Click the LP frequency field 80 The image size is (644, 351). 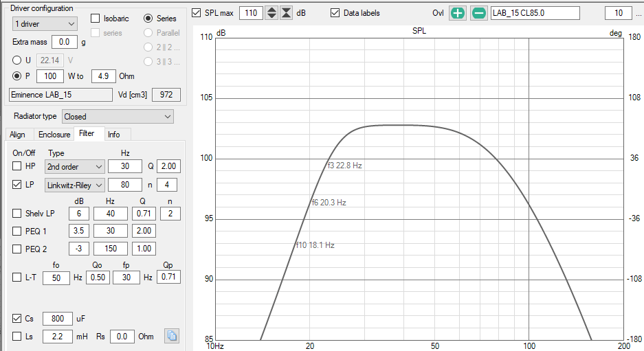point(125,185)
